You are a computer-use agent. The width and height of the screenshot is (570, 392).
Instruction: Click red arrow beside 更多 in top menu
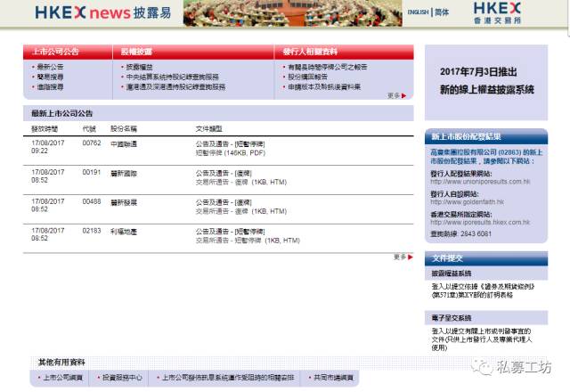pos(403,95)
